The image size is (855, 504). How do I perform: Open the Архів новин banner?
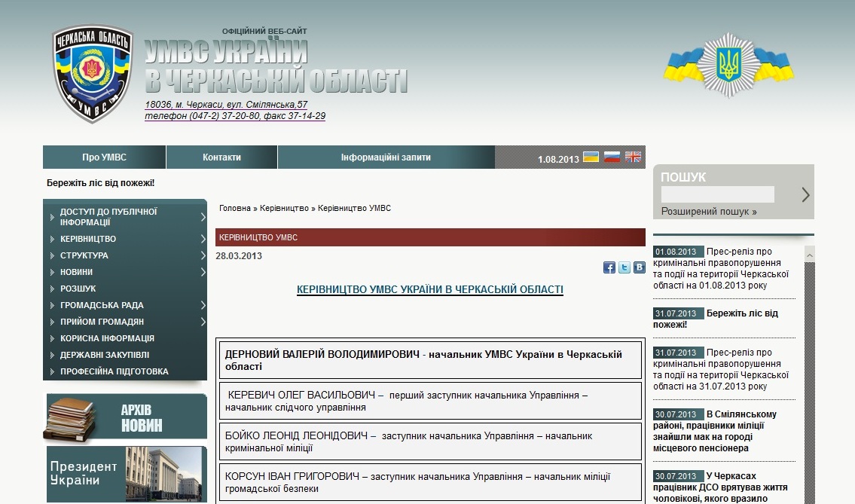(x=126, y=417)
